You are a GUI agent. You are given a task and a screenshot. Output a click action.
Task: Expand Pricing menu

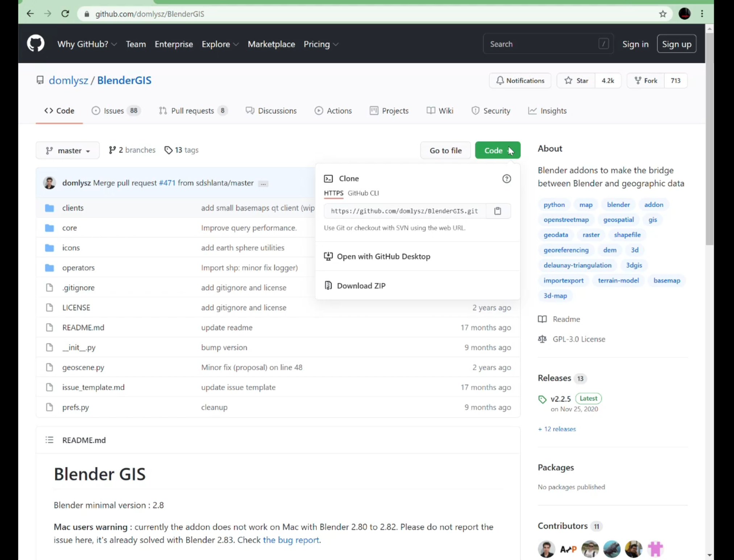point(321,44)
